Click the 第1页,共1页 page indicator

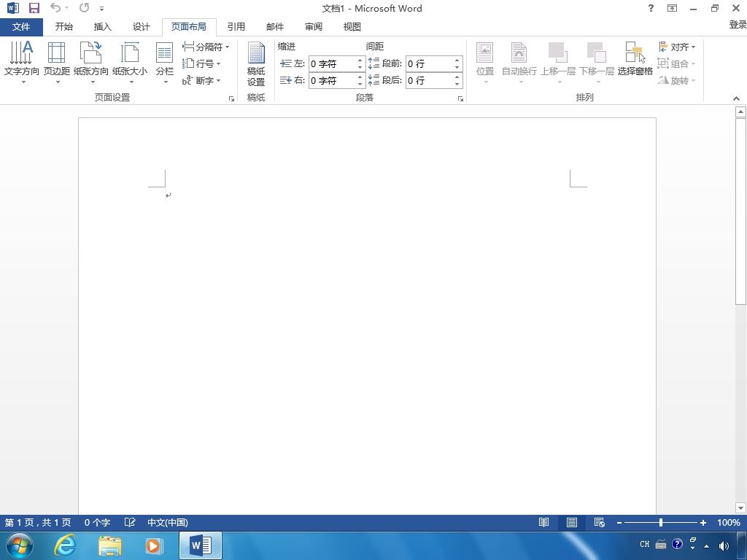pos(38,522)
